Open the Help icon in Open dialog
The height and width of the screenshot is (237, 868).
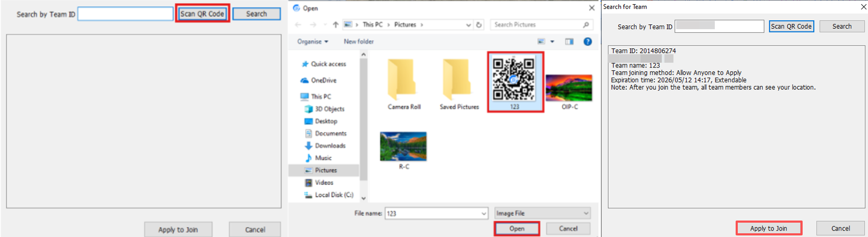[x=587, y=41]
